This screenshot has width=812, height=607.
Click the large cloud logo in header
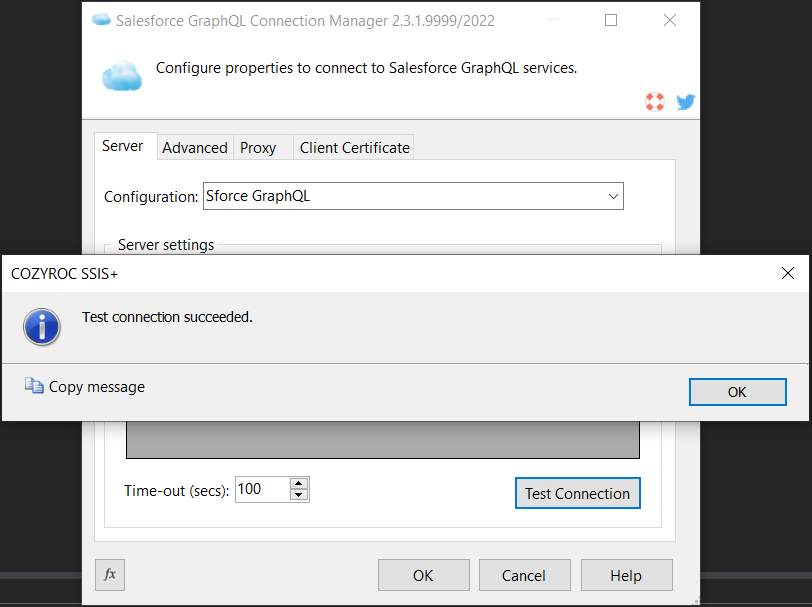click(x=122, y=75)
